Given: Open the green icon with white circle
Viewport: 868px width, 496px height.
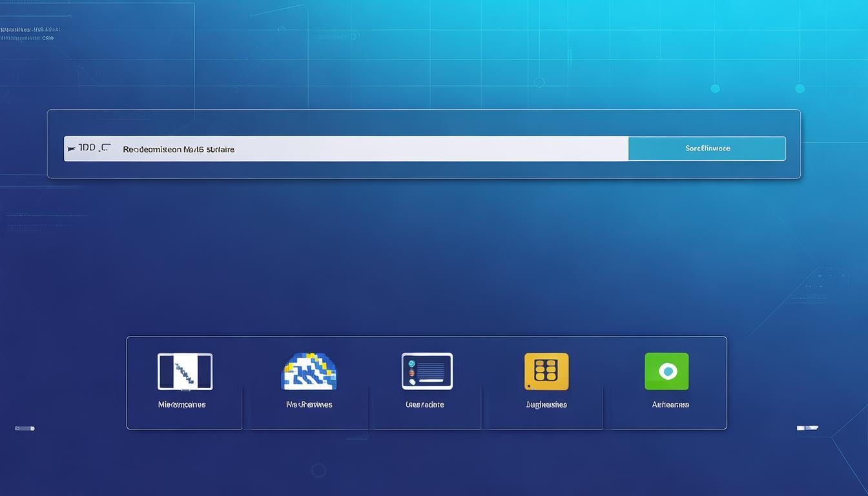Looking at the screenshot, I should point(666,371).
